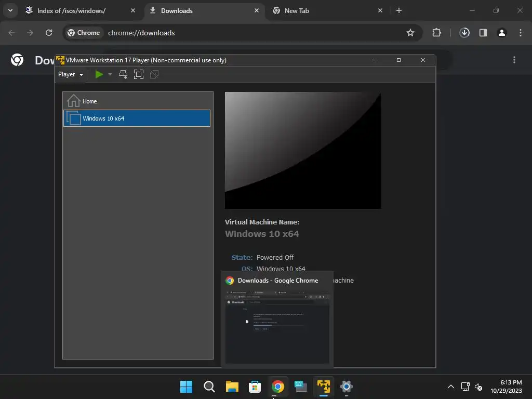Click the 'Windows 10 x64' name heading
The width and height of the screenshot is (532, 399).
click(262, 234)
